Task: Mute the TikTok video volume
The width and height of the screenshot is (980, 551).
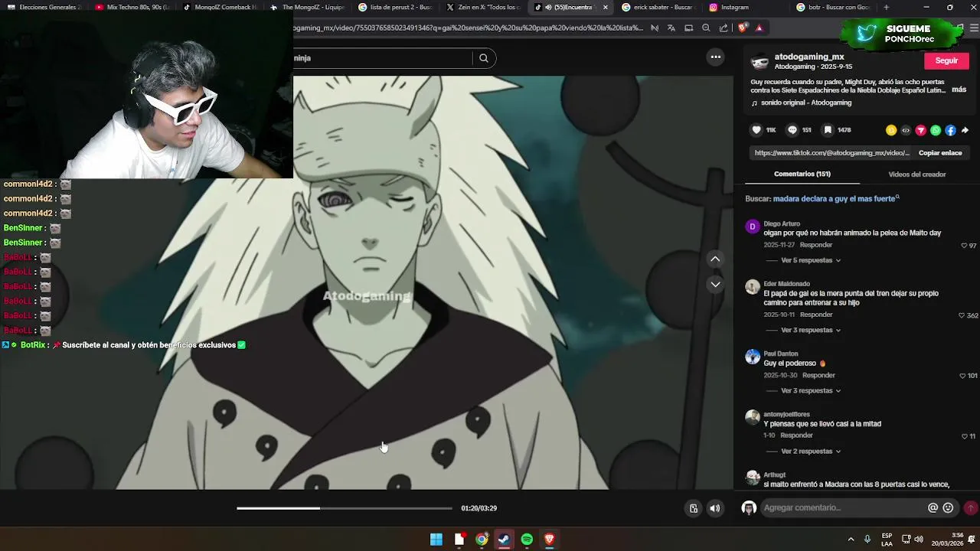Action: pos(714,508)
